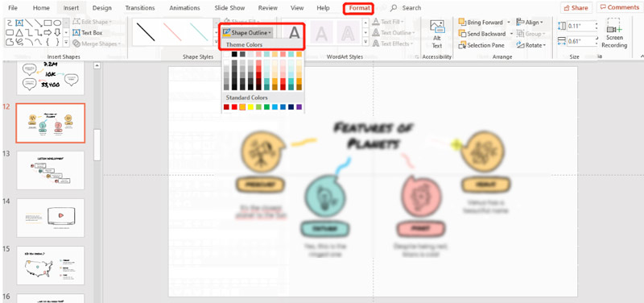Choose the scribble freeform shape
Viewport: 644px width, 303px height.
point(19,43)
